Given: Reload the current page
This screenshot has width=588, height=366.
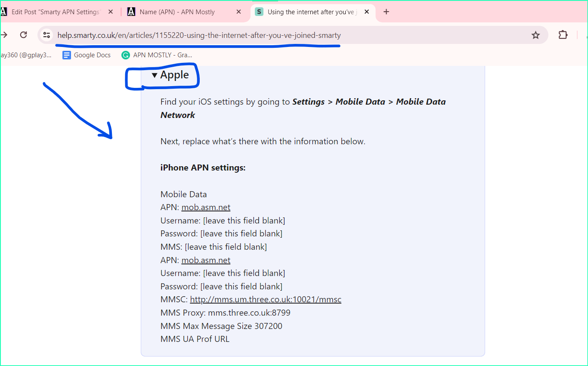Looking at the screenshot, I should point(24,35).
